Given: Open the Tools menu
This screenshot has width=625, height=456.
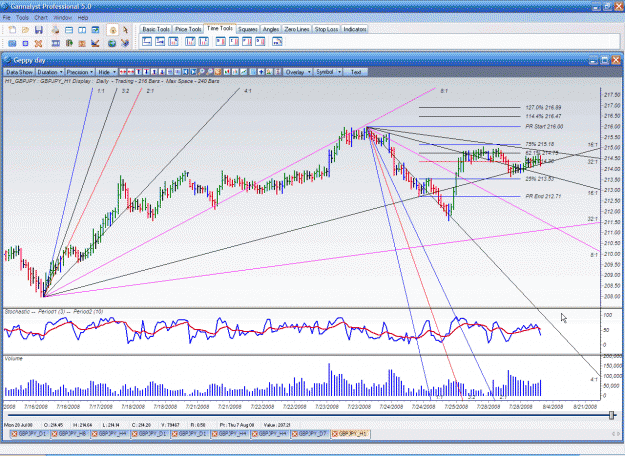Looking at the screenshot, I should 22,18.
